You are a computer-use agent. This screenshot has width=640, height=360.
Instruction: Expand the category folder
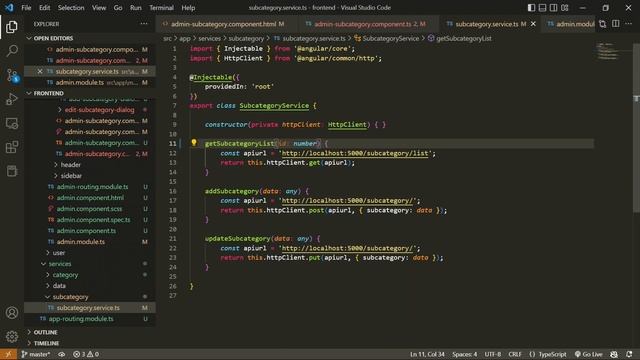click(x=65, y=275)
